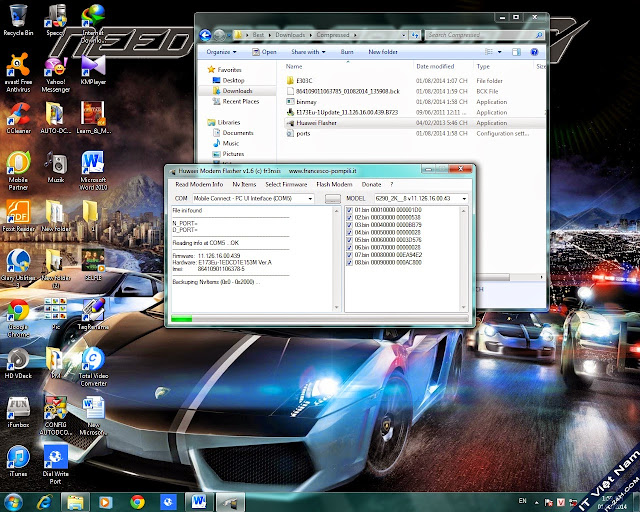Launch CCleaner desktop shortcut
The width and height of the screenshot is (640, 512).
tap(18, 118)
